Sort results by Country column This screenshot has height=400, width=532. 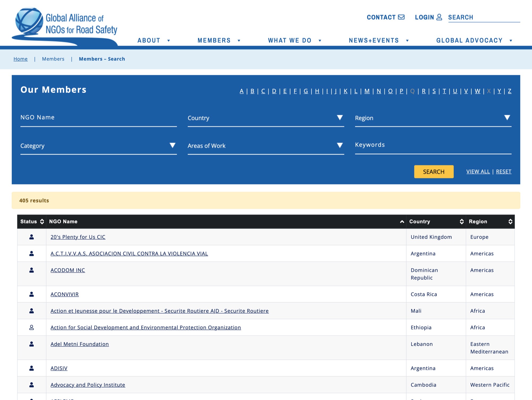[x=462, y=221]
